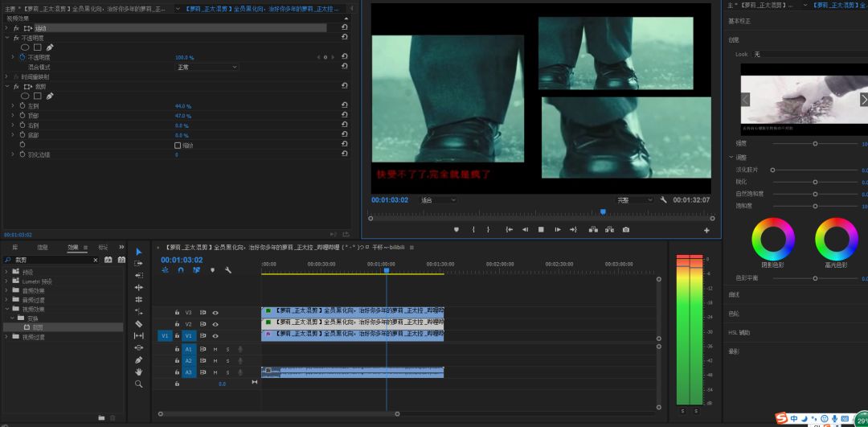Expand the Motion effect properties

[6, 27]
